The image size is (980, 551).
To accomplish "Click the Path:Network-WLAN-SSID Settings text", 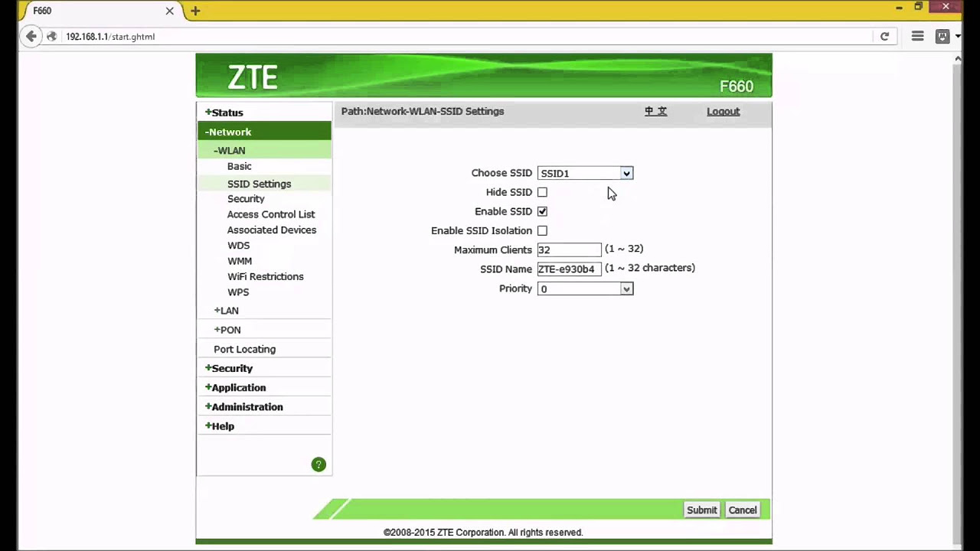I will point(423,111).
